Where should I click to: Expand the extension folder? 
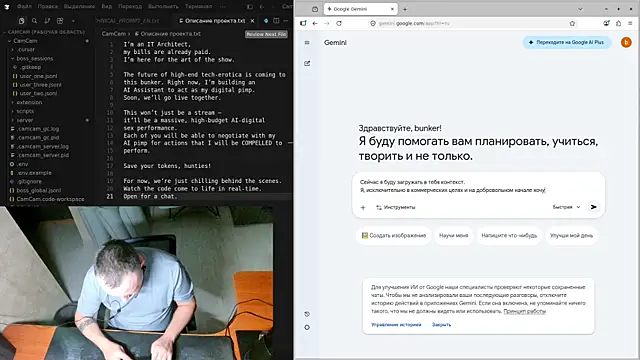click(x=29, y=102)
